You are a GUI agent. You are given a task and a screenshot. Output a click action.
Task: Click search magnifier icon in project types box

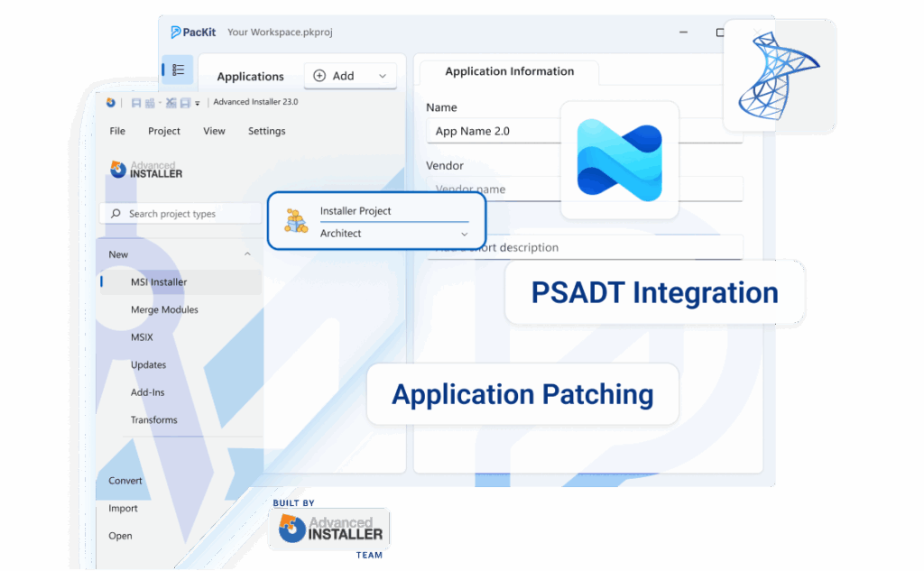pos(115,213)
